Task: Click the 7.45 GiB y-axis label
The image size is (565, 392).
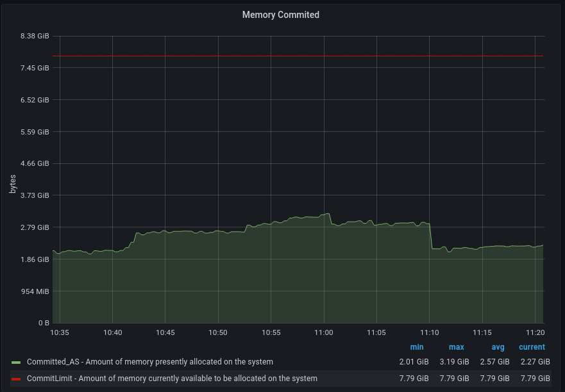Action: [x=35, y=68]
